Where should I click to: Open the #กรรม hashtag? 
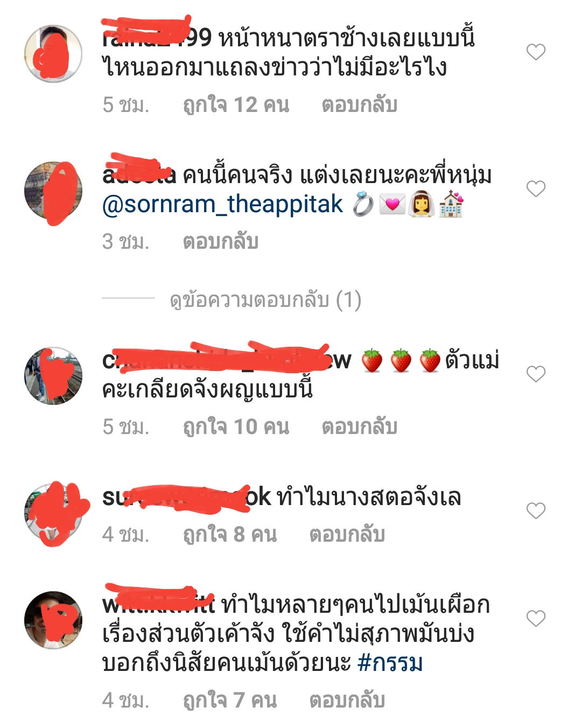coord(390,663)
